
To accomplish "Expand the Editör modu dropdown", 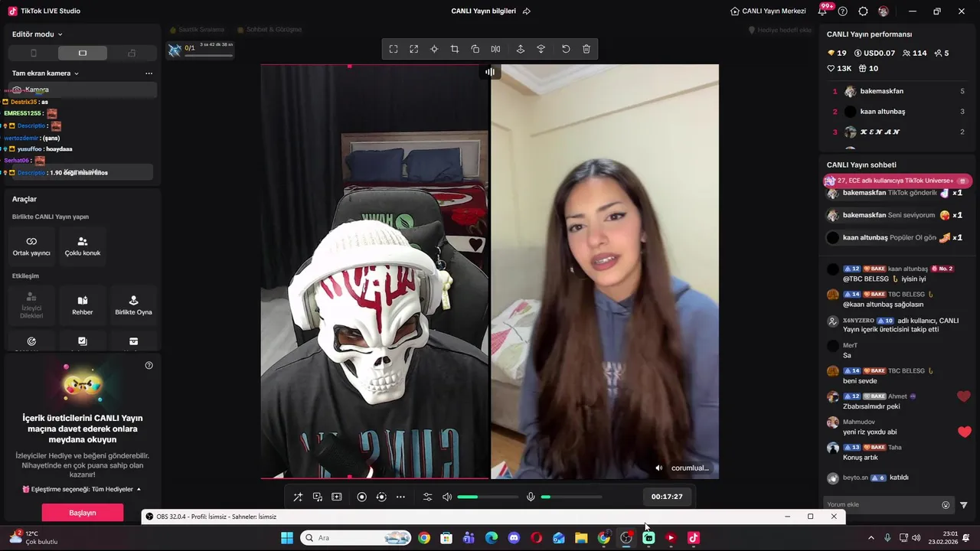I will [38, 34].
